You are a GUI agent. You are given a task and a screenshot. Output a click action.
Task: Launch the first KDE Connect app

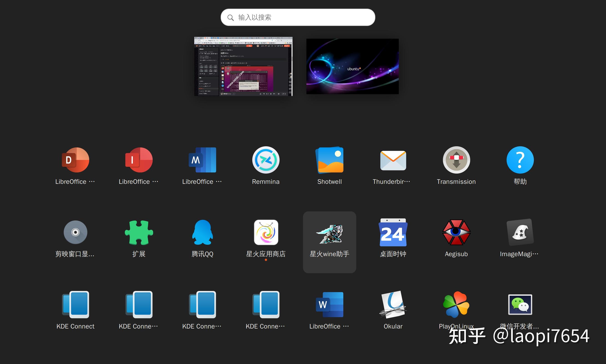(75, 305)
